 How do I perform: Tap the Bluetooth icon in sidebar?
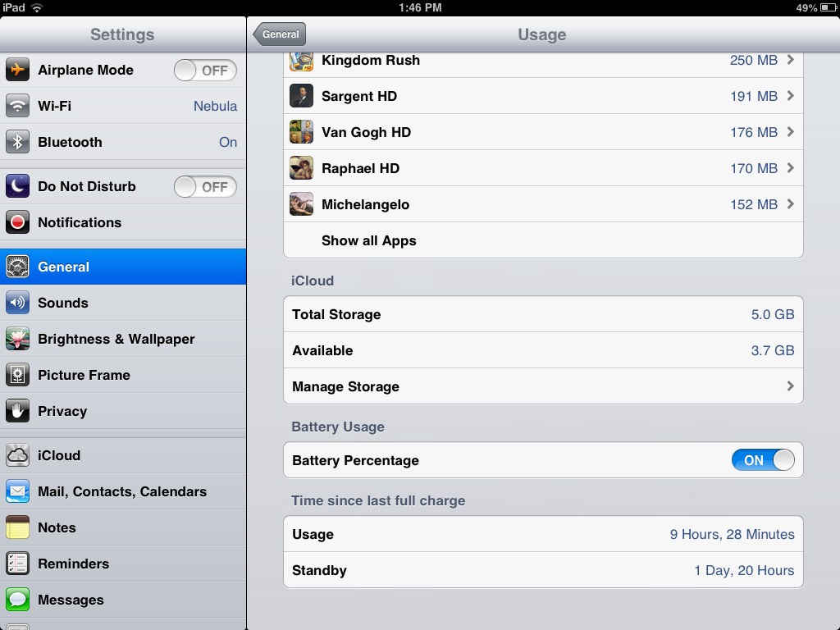click(x=17, y=142)
